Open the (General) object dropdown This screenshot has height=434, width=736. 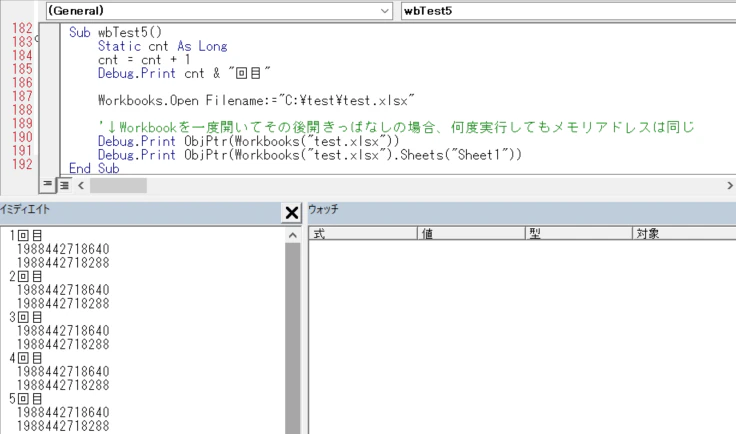coord(219,11)
